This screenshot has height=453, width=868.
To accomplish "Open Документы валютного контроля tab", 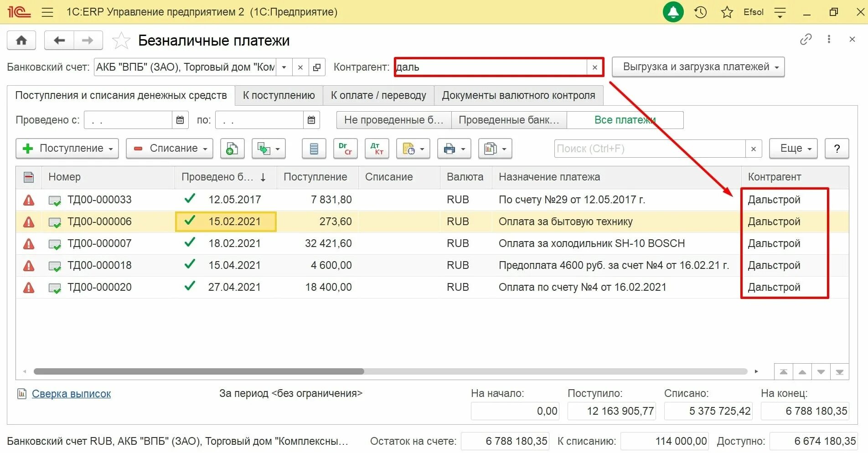I will (x=518, y=95).
